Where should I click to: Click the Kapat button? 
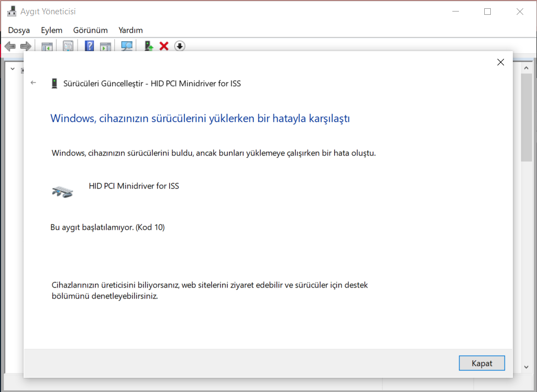pos(482,363)
